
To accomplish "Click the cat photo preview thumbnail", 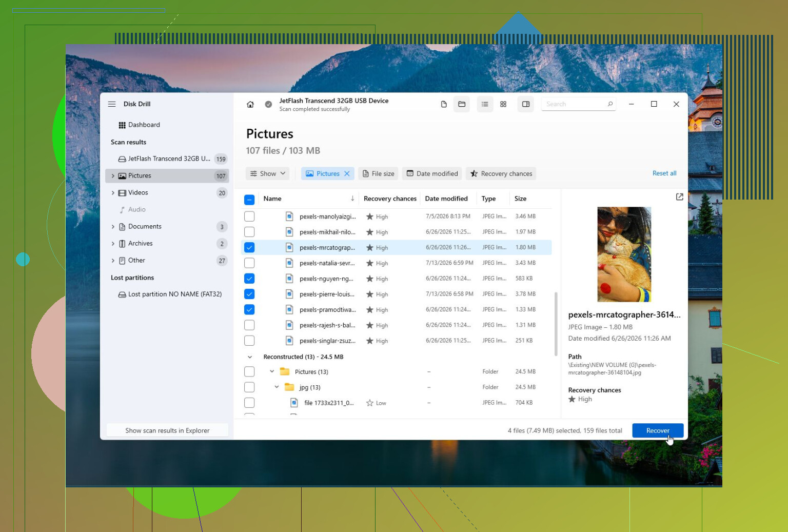I will click(x=624, y=254).
